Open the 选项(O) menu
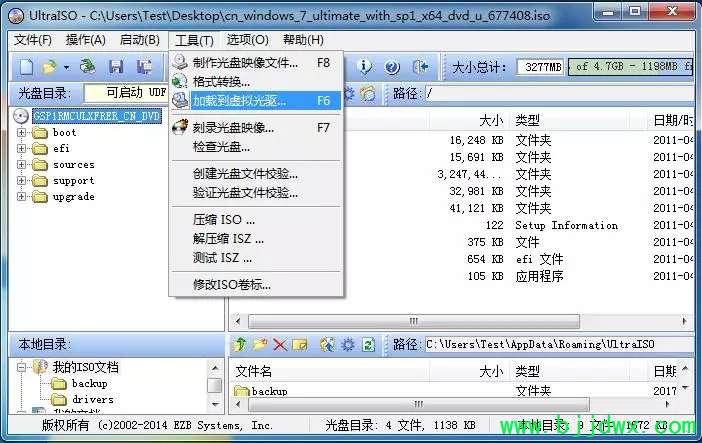Viewport: 702px width, 443px height. (248, 40)
